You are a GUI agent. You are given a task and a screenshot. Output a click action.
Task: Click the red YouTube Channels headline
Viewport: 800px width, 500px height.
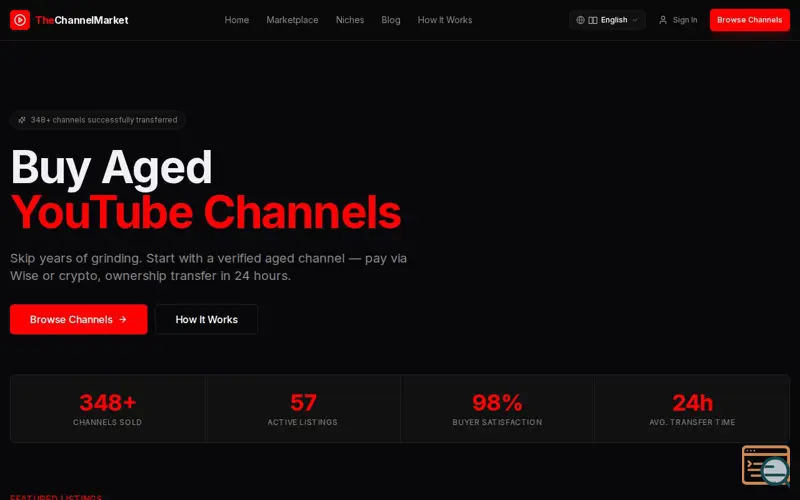point(206,212)
